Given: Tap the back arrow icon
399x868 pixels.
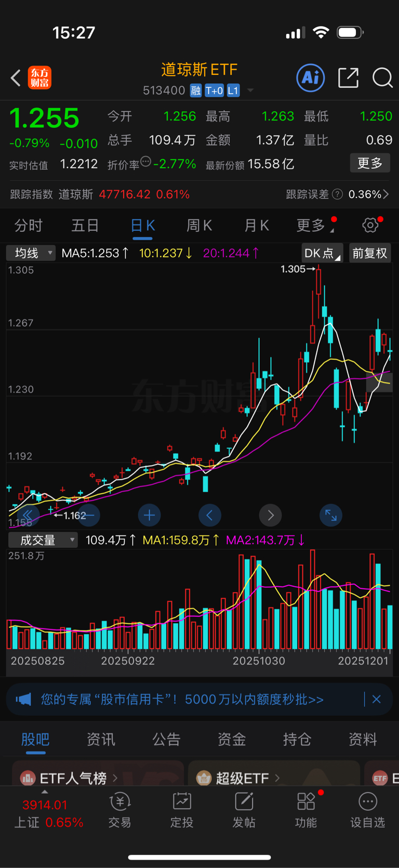Looking at the screenshot, I should click(x=16, y=78).
